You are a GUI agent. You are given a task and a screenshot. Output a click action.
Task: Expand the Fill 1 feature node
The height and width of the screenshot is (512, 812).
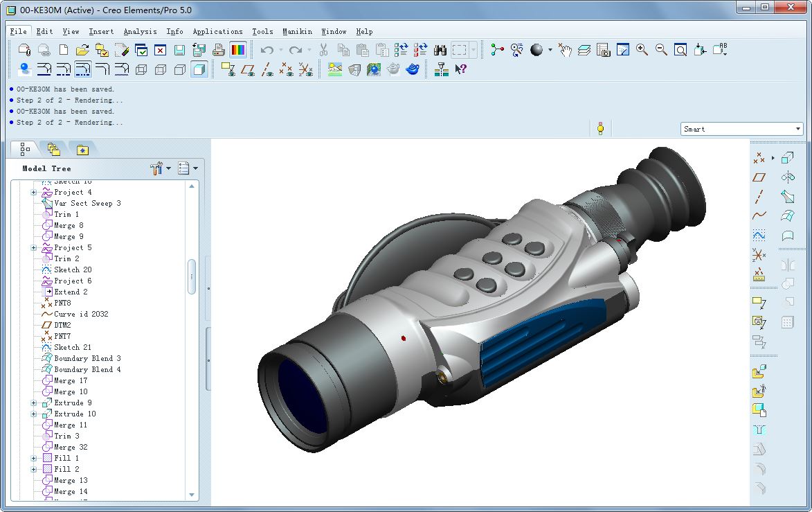[33, 458]
